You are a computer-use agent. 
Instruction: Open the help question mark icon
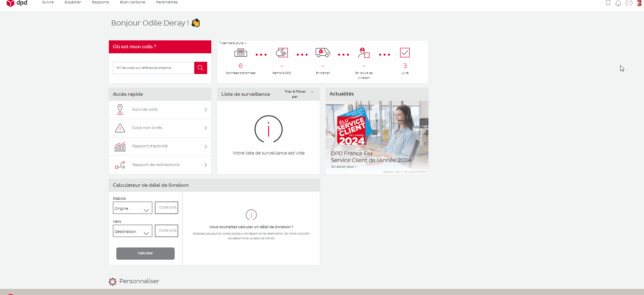[629, 3]
